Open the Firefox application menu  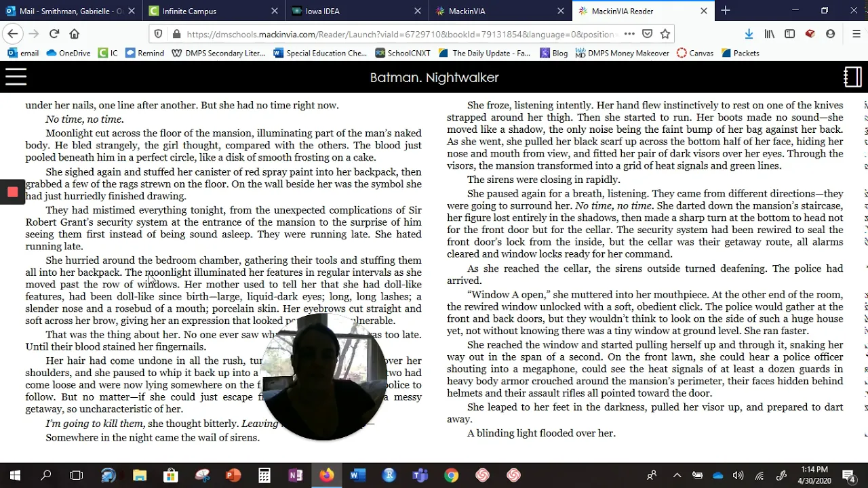tap(856, 34)
